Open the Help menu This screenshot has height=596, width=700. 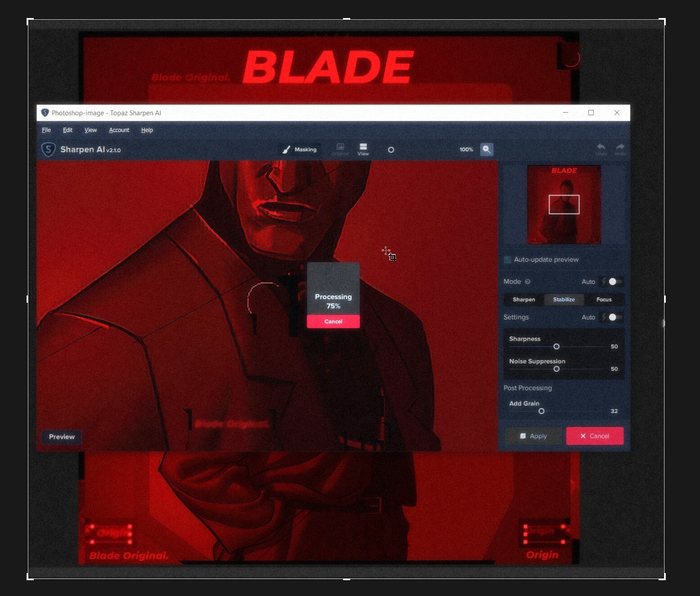coord(147,130)
